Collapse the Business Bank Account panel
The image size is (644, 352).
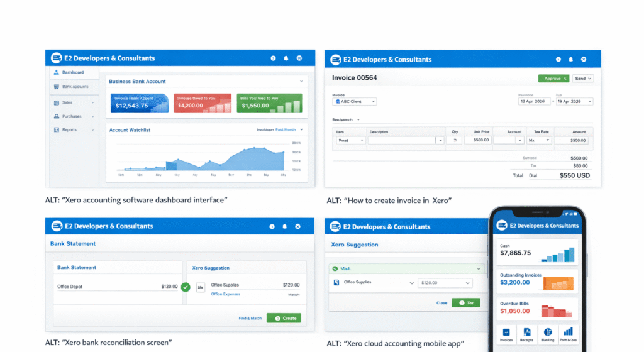pyautogui.click(x=301, y=81)
